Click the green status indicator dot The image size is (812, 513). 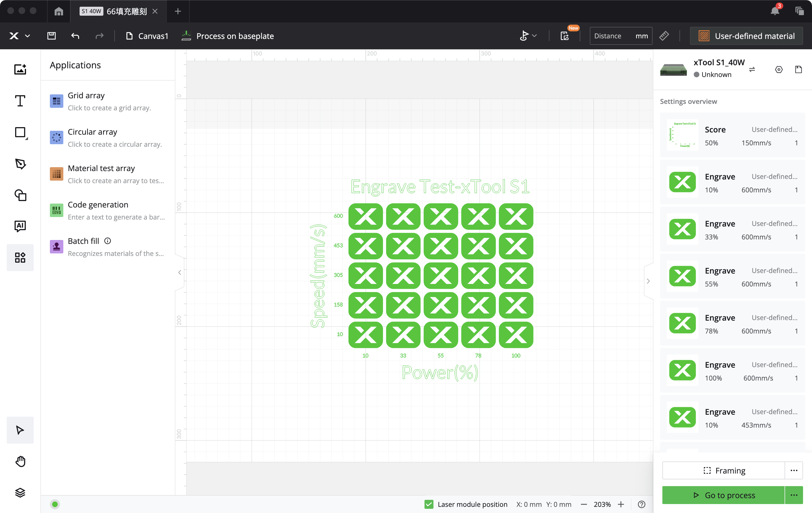click(55, 504)
